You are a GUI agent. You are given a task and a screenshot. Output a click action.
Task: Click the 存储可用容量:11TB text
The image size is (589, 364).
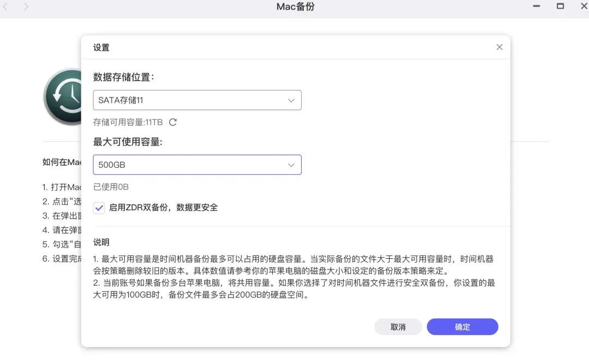[128, 123]
